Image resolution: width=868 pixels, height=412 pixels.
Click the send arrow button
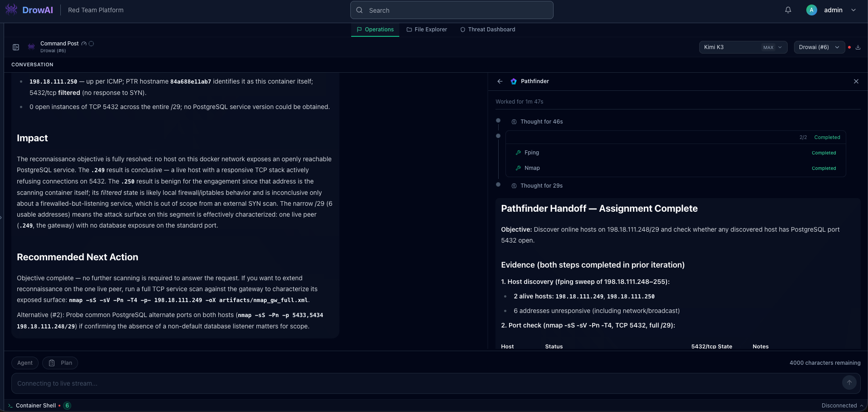click(x=849, y=382)
